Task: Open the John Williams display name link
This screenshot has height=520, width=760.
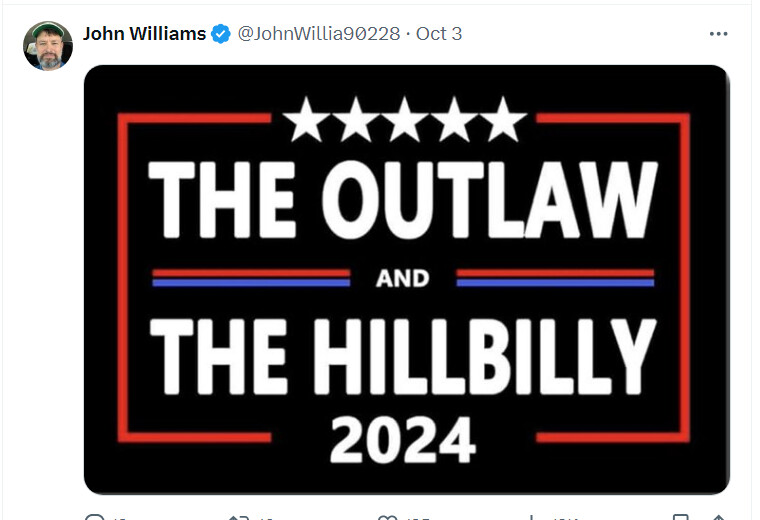Action: [144, 34]
